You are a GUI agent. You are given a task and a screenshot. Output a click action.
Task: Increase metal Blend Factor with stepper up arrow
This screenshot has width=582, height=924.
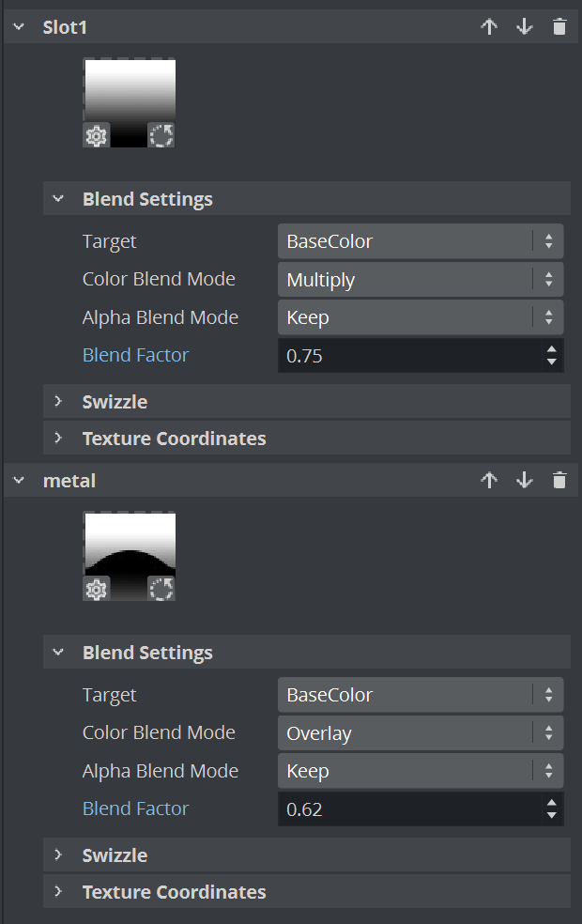click(552, 802)
